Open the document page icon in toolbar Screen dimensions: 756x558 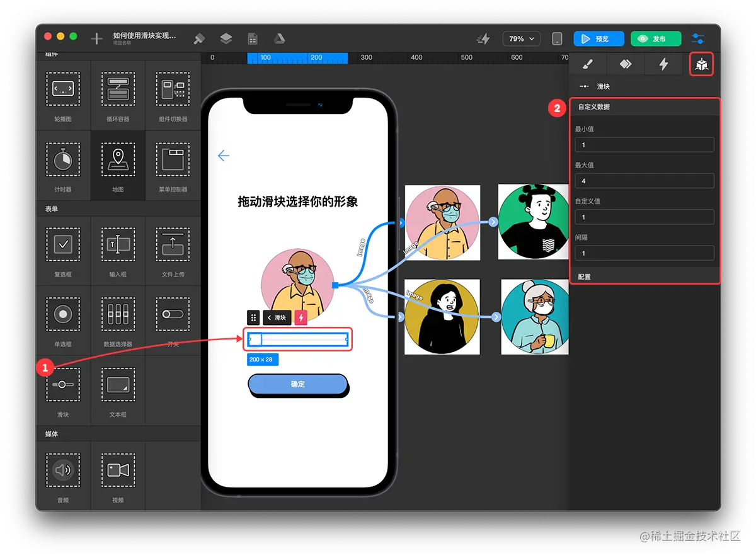coord(253,39)
